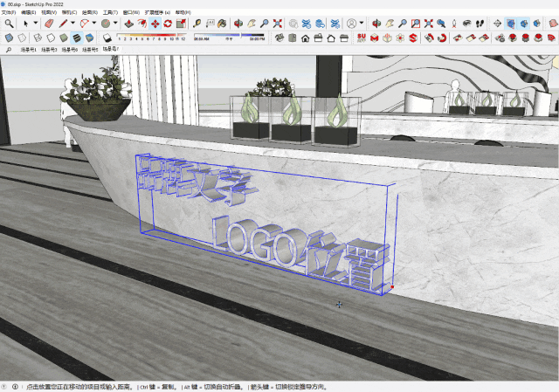Toggle Display Section Planes
Image resolution: width=559 pixels, height=392 pixels.
[x=511, y=24]
